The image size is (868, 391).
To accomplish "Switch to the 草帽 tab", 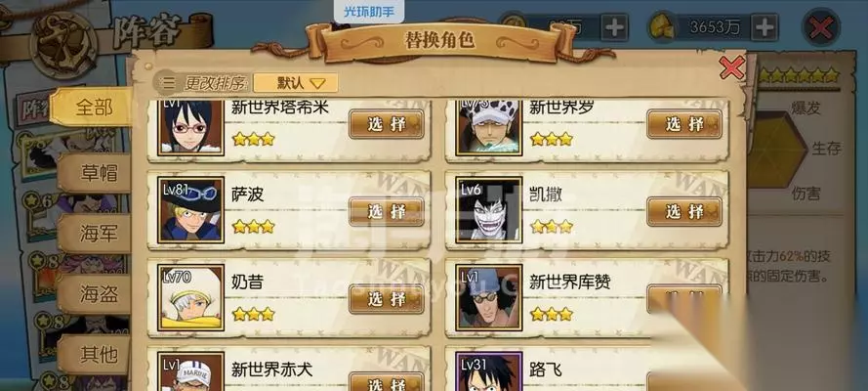I will coord(96,173).
